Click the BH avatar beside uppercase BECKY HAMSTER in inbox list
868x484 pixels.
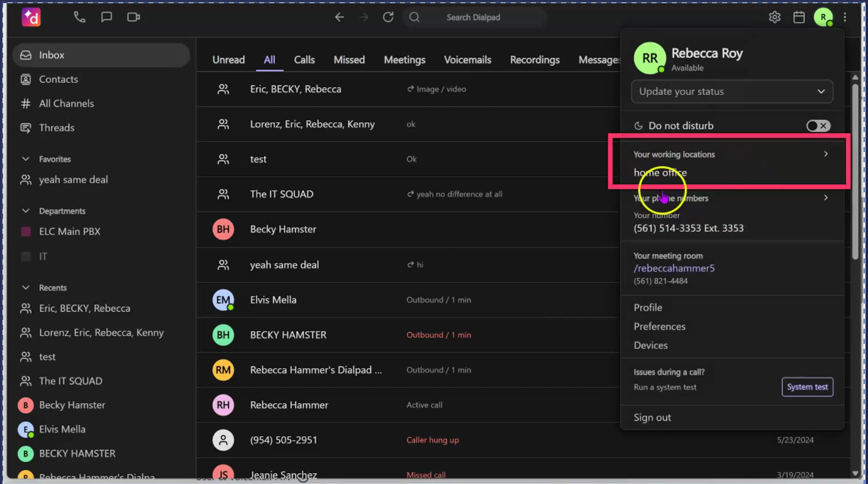pyautogui.click(x=223, y=335)
